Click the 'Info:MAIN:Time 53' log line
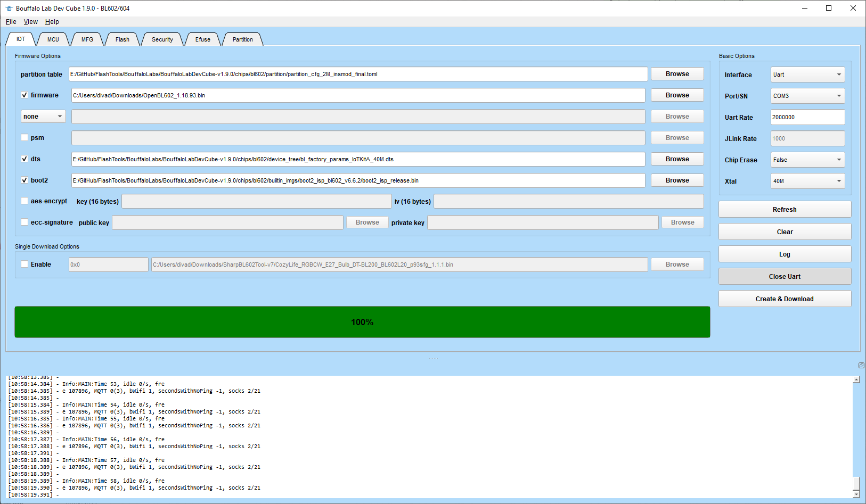Image resolution: width=866 pixels, height=504 pixels. 86,384
